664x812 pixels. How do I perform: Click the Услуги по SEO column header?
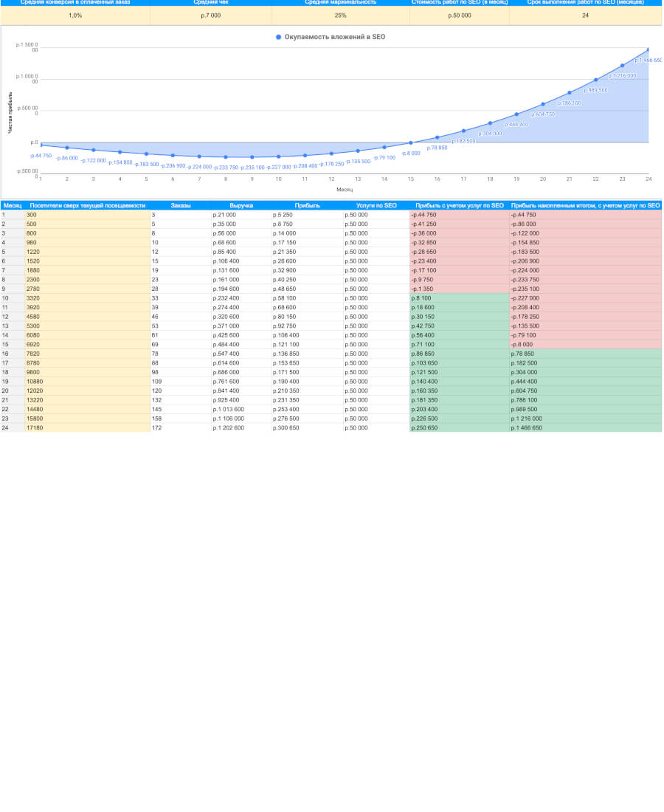pos(376,205)
